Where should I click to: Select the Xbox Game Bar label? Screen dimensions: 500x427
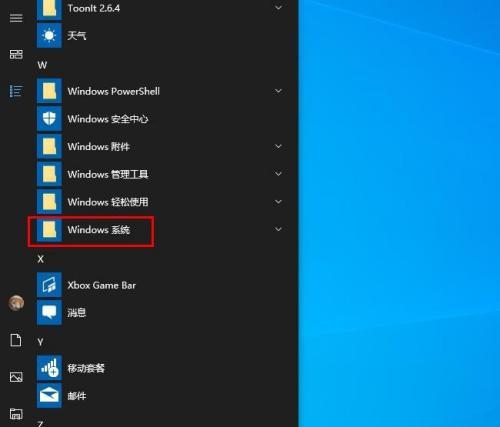(102, 285)
